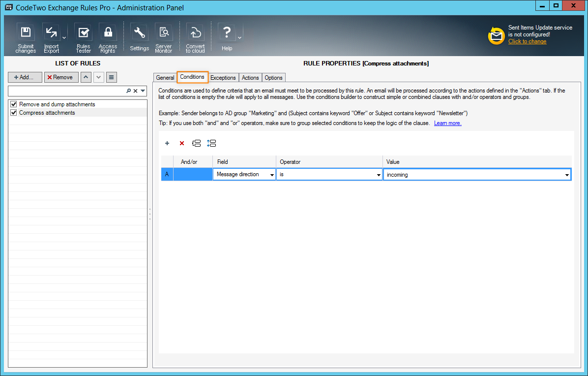The height and width of the screenshot is (376, 588).
Task: Uncheck 'Compress attachments' rule checkbox
Action: (x=14, y=113)
